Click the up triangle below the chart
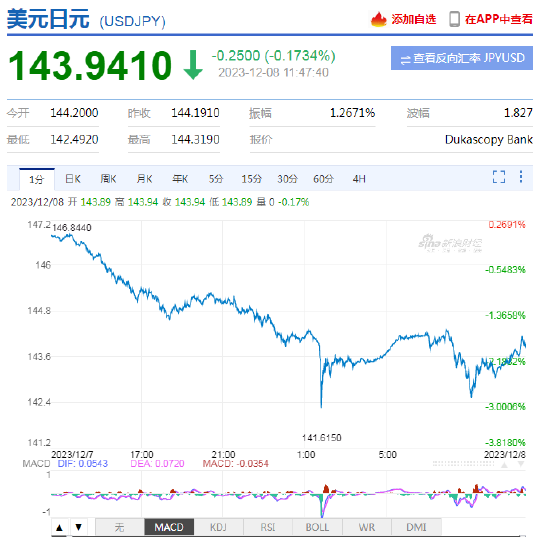Viewport: 550px width, 537px height. (60, 527)
